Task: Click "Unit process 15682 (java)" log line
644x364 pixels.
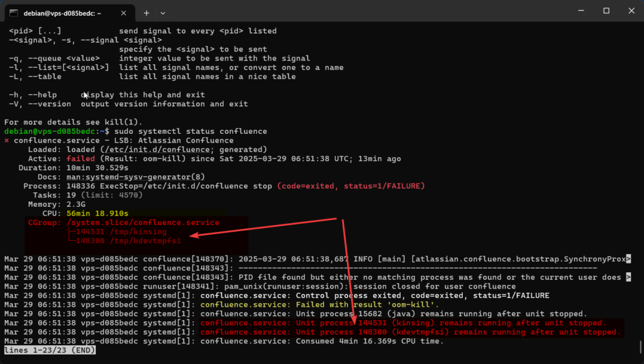Action: pos(296,314)
